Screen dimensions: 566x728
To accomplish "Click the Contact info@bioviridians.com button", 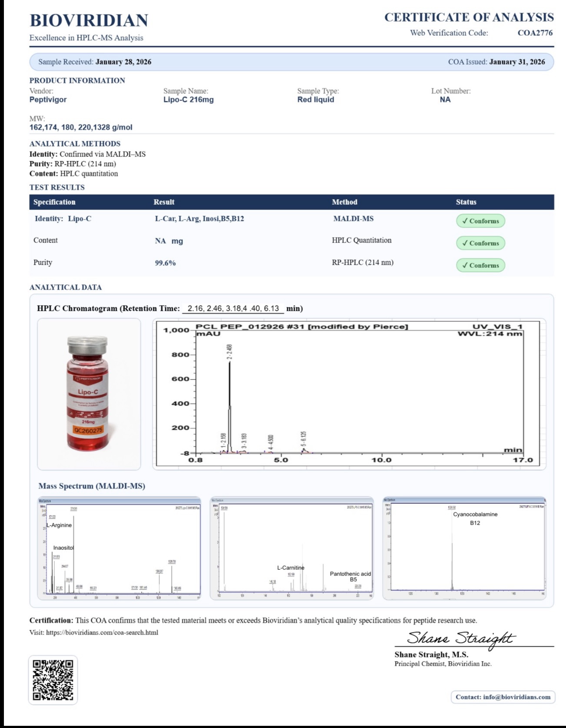I will tap(503, 697).
